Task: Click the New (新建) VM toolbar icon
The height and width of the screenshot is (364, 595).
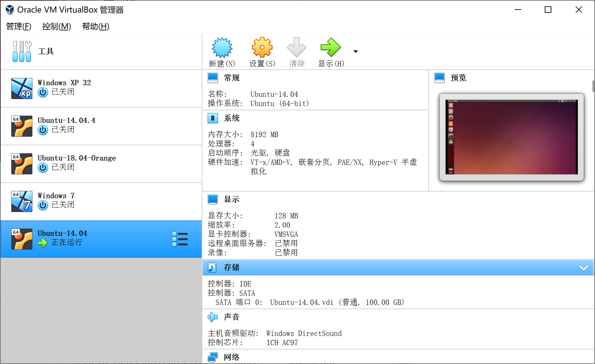Action: 222,48
